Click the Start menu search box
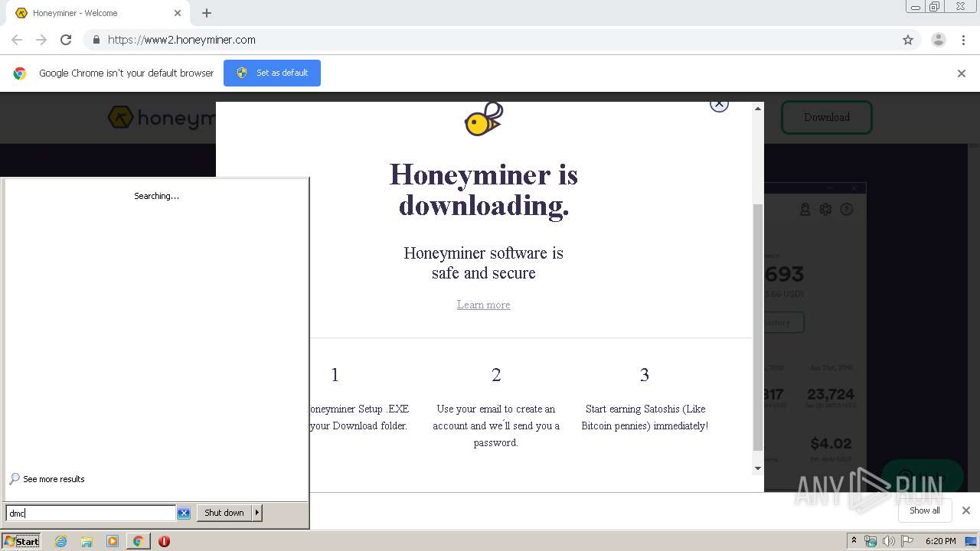Viewport: 980px width, 551px height. (90, 513)
